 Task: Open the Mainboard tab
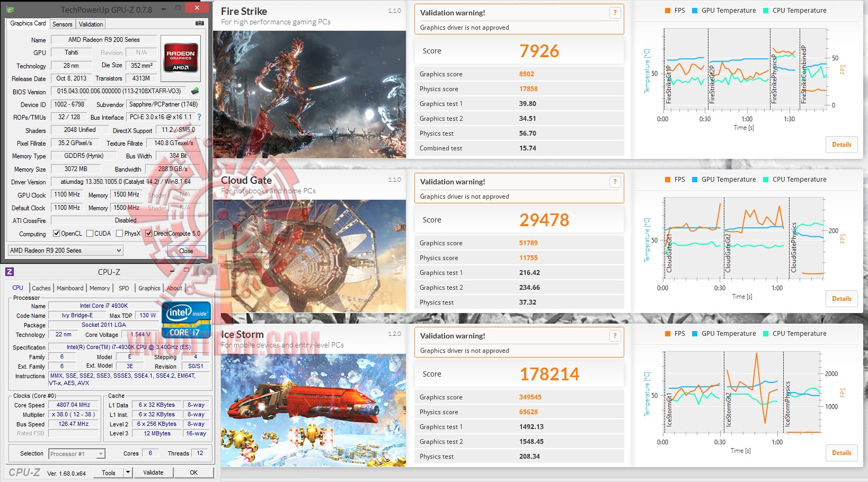pos(70,288)
